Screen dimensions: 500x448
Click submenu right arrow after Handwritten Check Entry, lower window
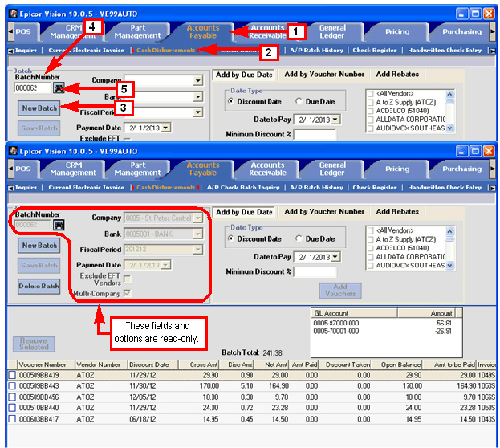pyautogui.click(x=492, y=188)
